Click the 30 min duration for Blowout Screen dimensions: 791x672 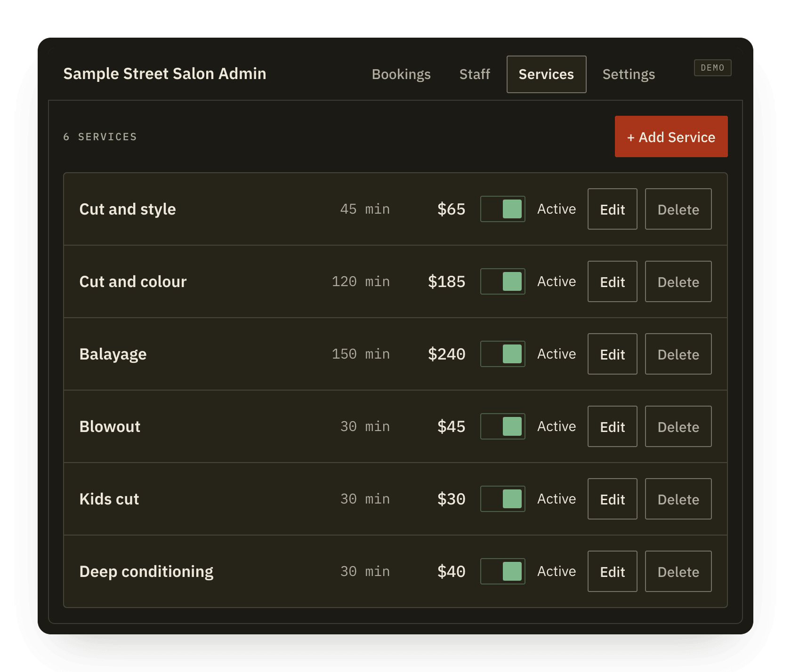tap(365, 426)
